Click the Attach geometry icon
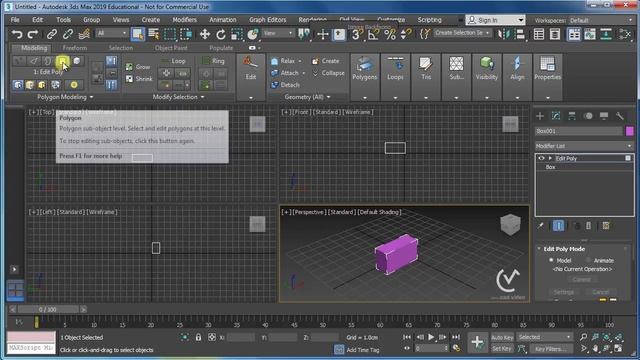 [275, 73]
